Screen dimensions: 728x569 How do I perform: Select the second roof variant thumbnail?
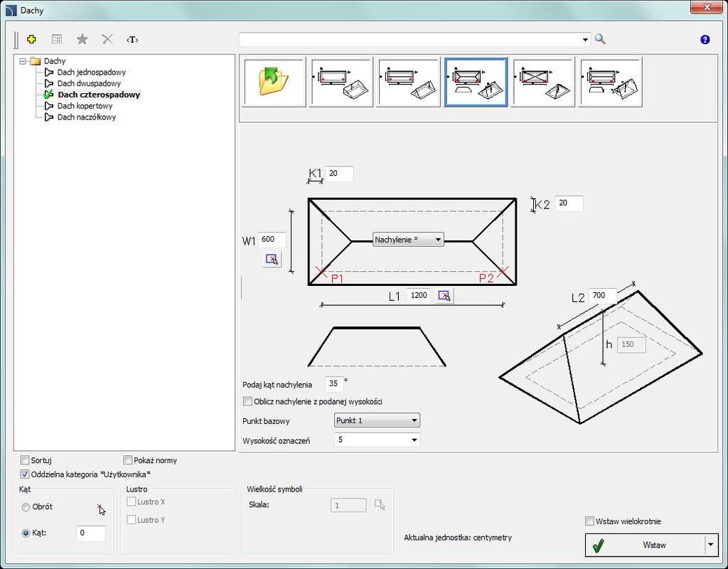[408, 83]
